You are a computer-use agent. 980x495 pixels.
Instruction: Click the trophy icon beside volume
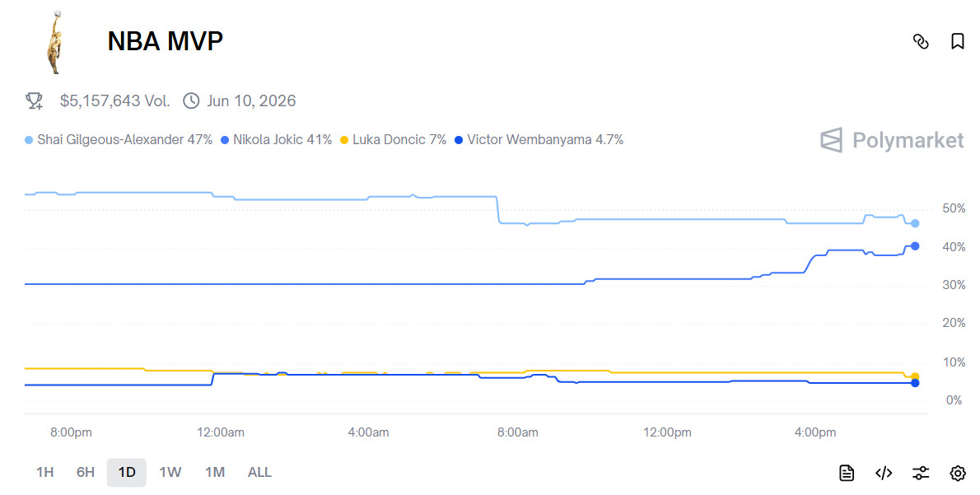pyautogui.click(x=34, y=100)
